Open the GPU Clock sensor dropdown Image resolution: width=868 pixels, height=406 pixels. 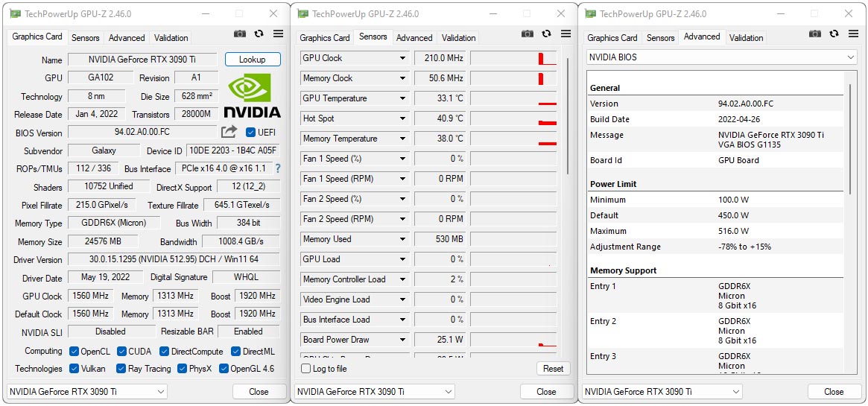pyautogui.click(x=402, y=58)
